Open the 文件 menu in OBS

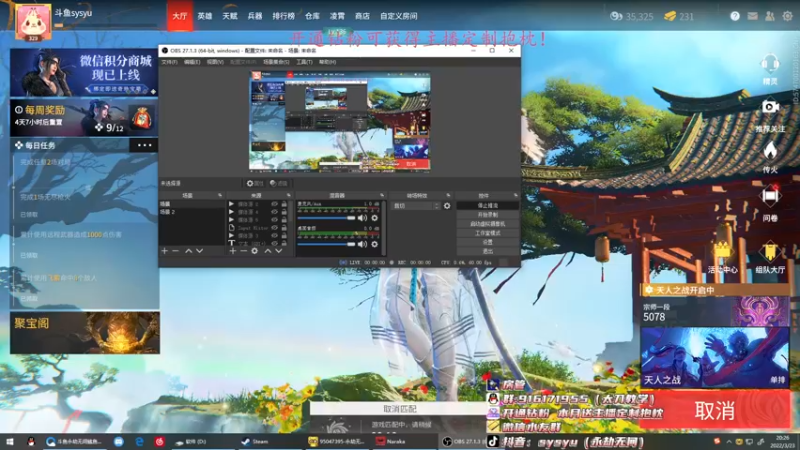[169, 62]
